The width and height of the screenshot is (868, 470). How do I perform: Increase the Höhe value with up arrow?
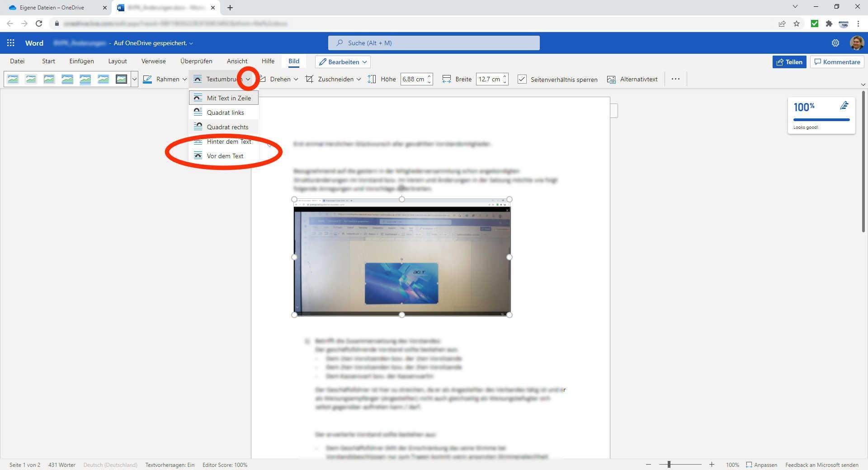[x=429, y=76]
